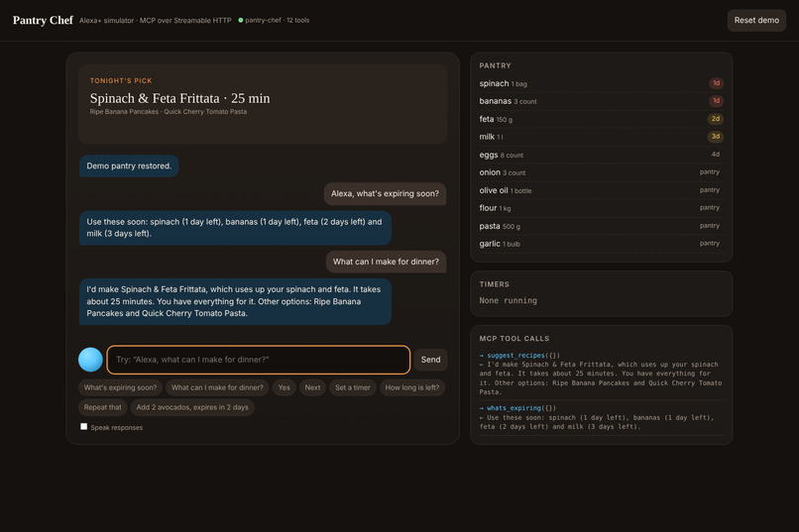This screenshot has height=532, width=799.
Task: Select the spinach pantry item
Action: click(x=602, y=83)
